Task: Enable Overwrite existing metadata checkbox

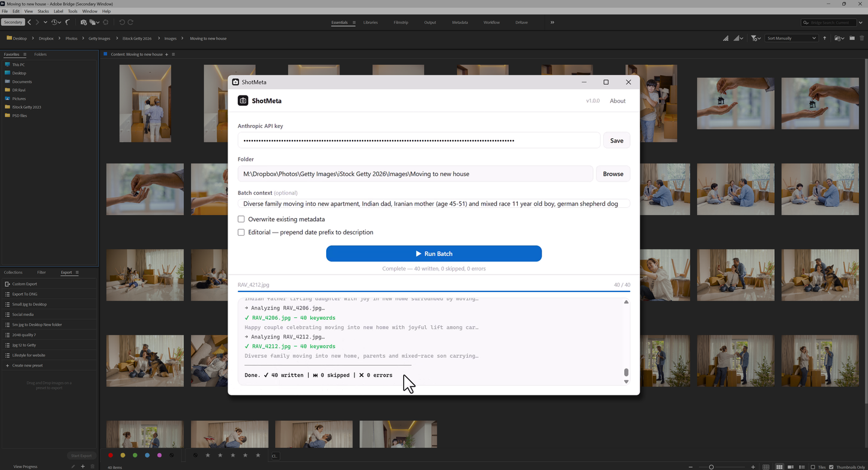Action: click(241, 219)
